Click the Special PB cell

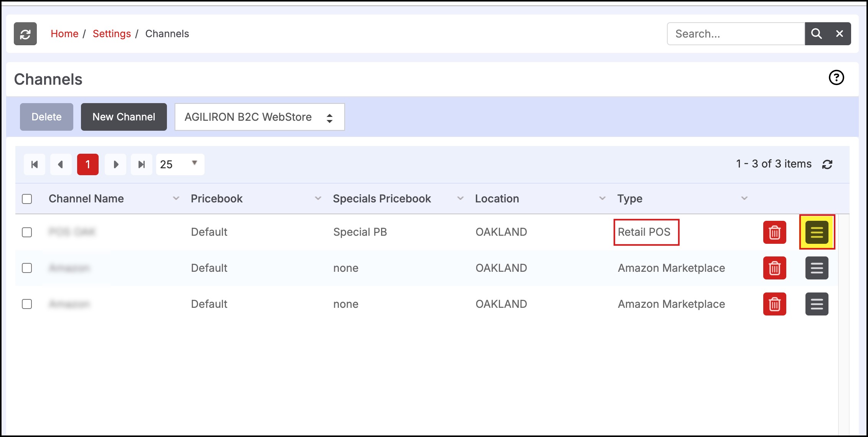360,232
